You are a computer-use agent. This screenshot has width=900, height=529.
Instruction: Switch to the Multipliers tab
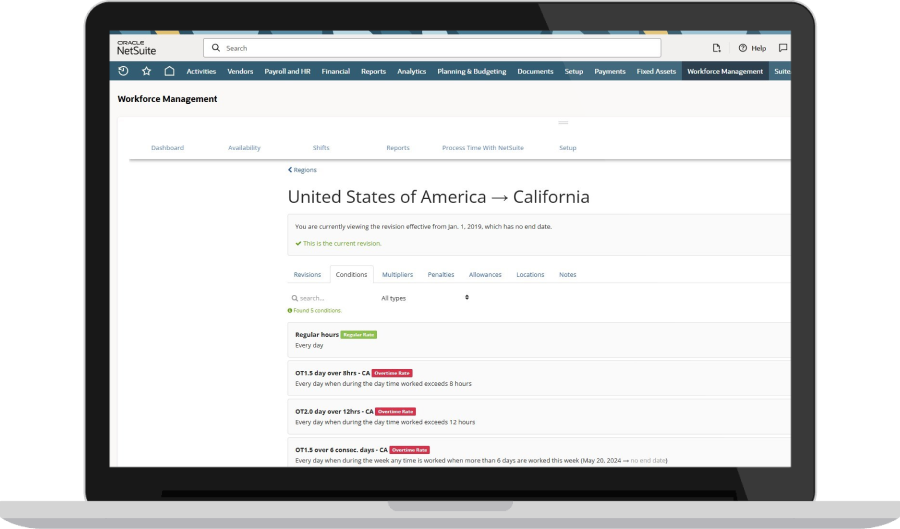coord(397,274)
